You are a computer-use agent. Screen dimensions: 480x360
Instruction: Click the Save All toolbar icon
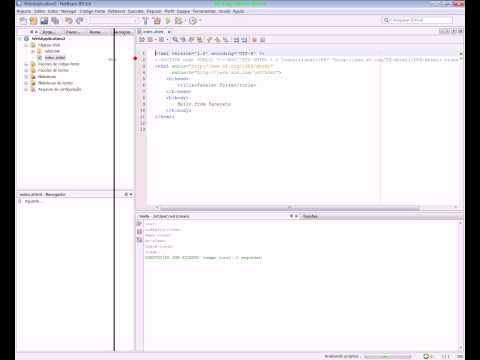pyautogui.click(x=55, y=21)
